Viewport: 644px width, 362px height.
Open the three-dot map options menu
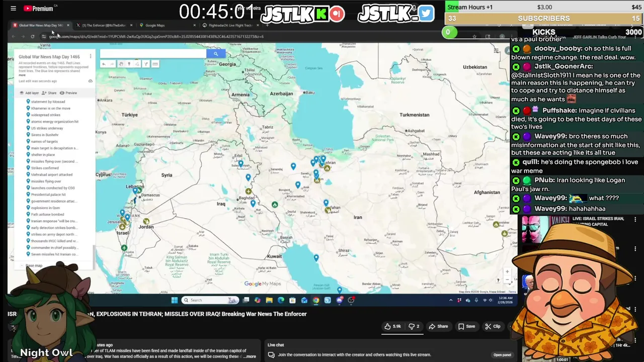click(91, 56)
